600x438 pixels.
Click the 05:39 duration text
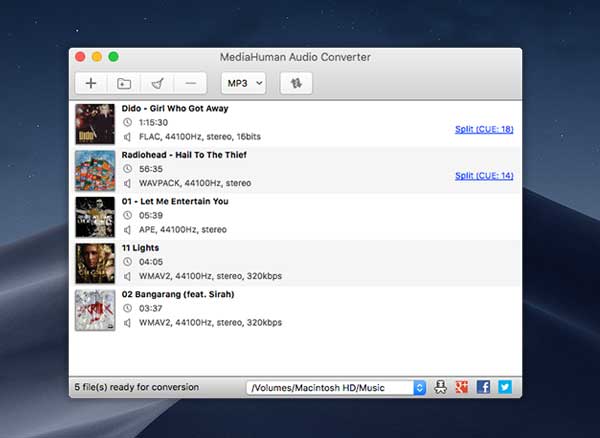151,215
